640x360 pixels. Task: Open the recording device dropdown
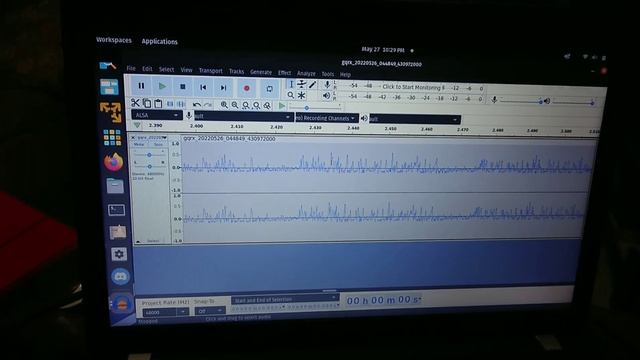point(244,116)
